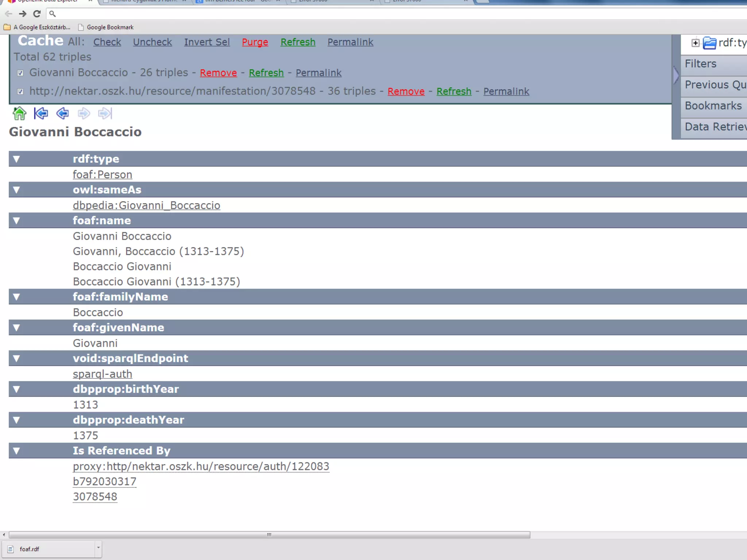747x560 pixels.
Task: Expand the rdf:type folder plus icon
Action: (696, 43)
